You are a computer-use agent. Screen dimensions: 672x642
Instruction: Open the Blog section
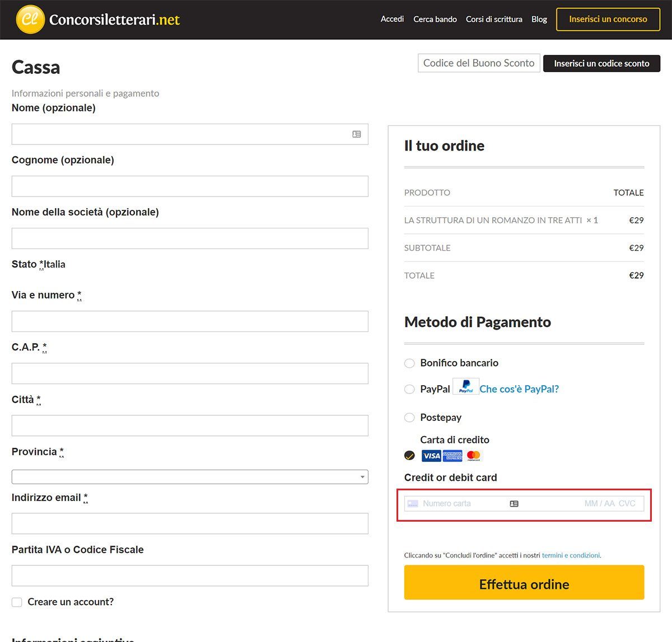point(539,19)
